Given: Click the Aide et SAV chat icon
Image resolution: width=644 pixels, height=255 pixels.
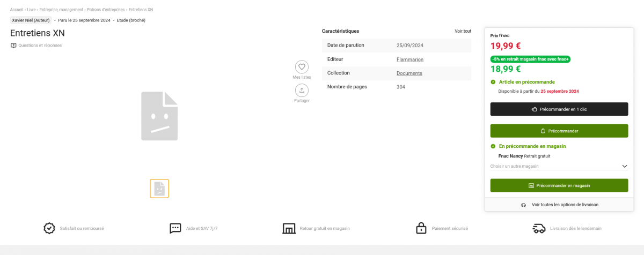Looking at the screenshot, I should pos(175,228).
